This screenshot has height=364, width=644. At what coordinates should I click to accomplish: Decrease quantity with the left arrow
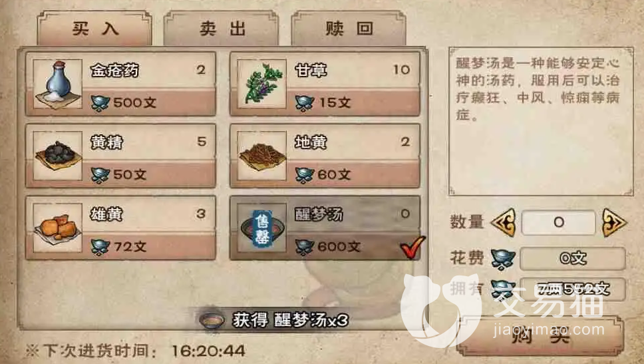(x=504, y=223)
